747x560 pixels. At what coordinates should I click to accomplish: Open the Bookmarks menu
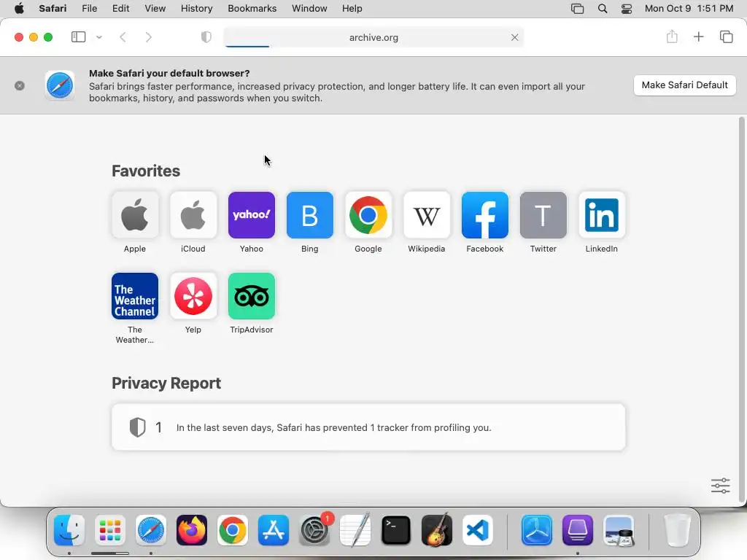click(252, 9)
